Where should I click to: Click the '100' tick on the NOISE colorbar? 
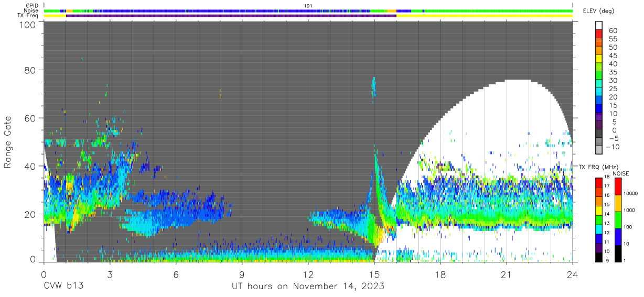pyautogui.click(x=629, y=227)
